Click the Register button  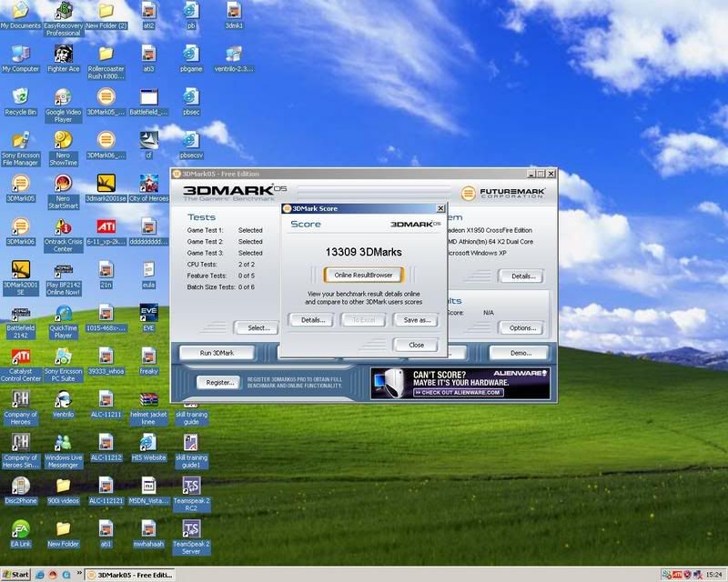coord(219,383)
